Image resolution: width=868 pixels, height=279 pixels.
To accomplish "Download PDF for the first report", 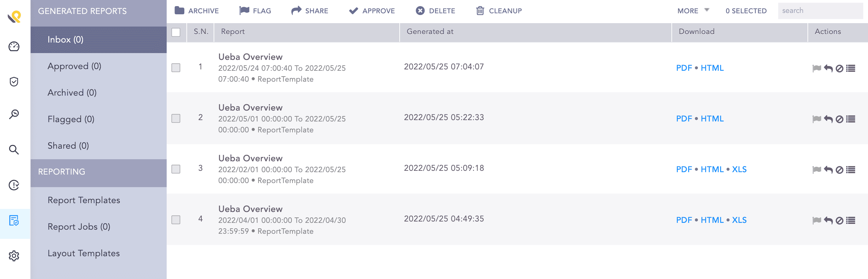I will coord(684,68).
